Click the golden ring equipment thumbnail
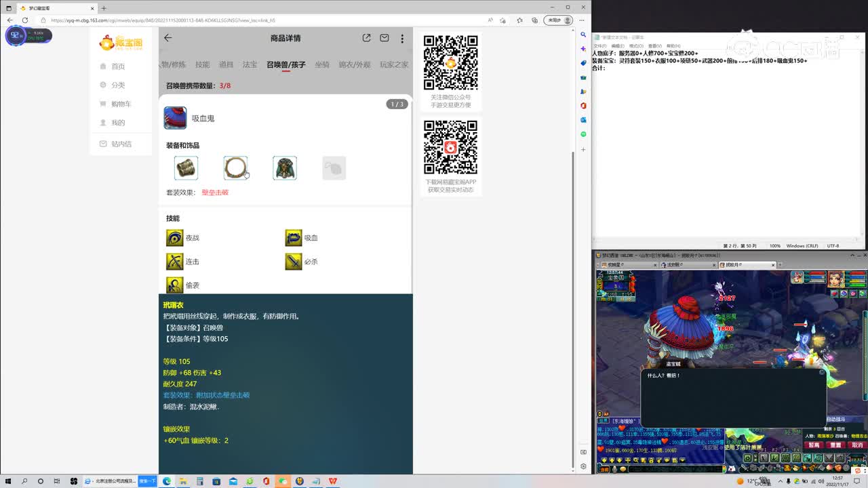868x488 pixels. click(x=235, y=167)
